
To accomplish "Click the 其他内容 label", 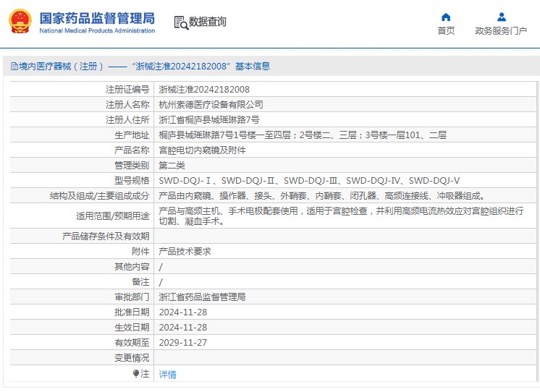I will 132,267.
